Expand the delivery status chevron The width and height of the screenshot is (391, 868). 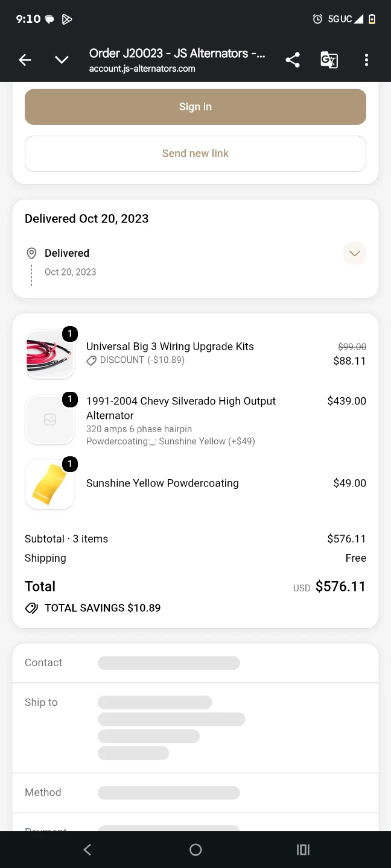point(355,253)
